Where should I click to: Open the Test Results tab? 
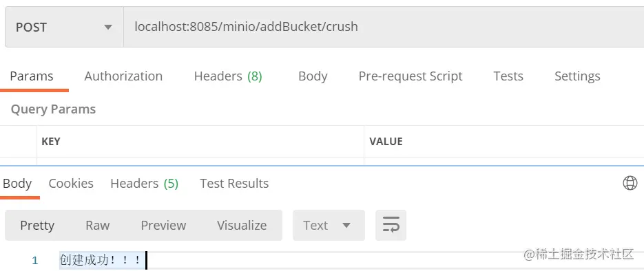coord(234,184)
